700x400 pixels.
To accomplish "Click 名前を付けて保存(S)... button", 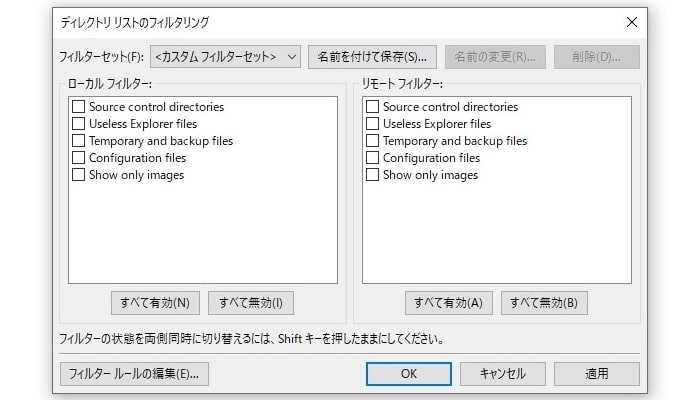I will coord(372,57).
